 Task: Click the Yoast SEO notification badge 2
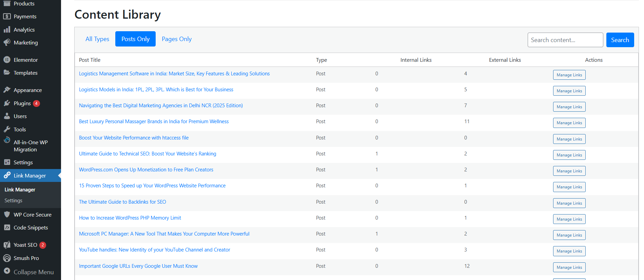(43, 245)
